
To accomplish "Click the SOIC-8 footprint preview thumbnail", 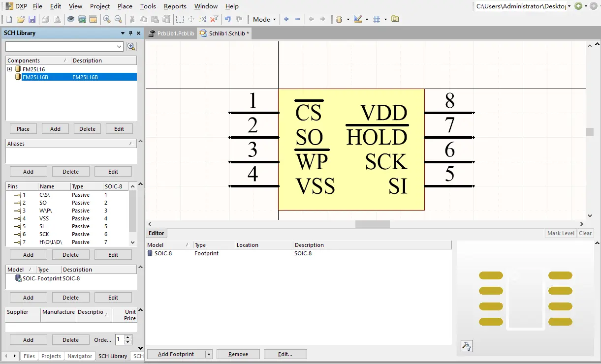I will (526, 299).
